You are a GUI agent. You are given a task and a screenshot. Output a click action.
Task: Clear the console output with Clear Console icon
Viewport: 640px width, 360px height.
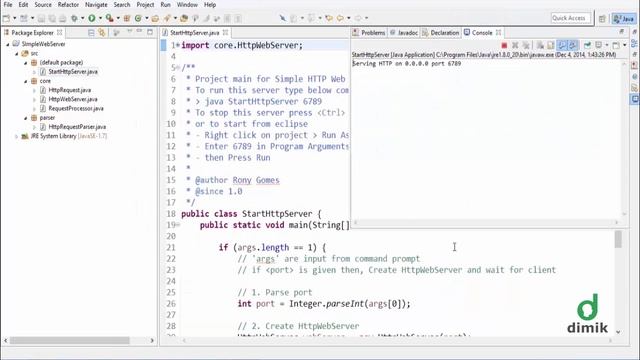[540, 45]
